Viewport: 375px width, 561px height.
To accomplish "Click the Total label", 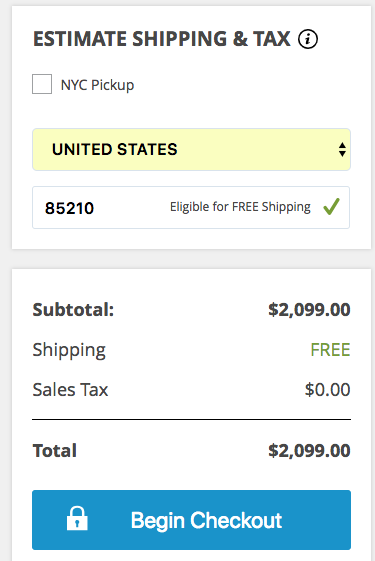I will 55,450.
